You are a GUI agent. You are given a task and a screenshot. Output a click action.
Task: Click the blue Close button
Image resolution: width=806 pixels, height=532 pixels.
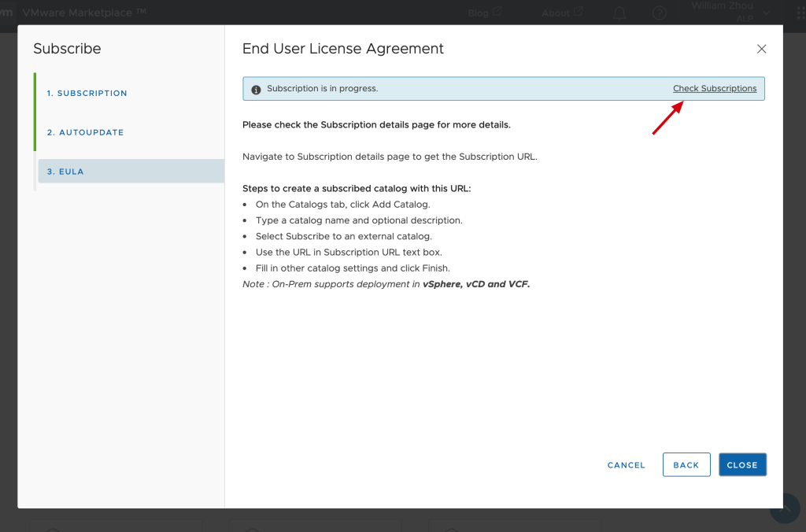pyautogui.click(x=741, y=465)
